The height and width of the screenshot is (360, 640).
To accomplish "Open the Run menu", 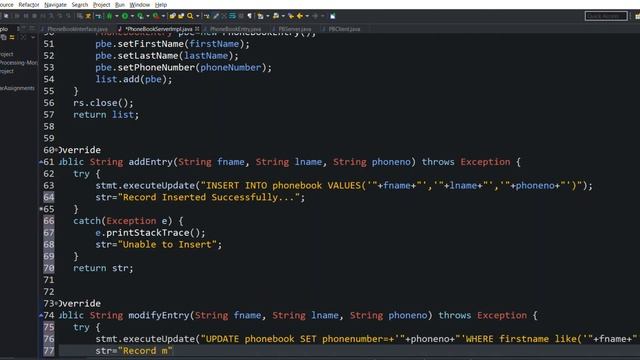I will tap(120, 4).
